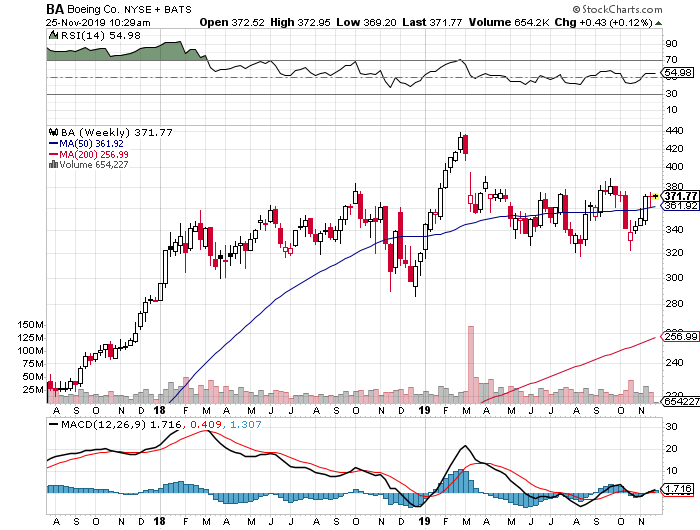Click the 100M volume axis label
Image resolution: width=700 pixels, height=530 pixels.
30,351
